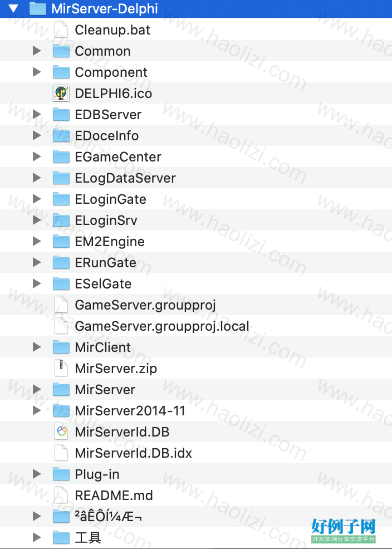The image size is (392, 549).
Task: Select the MirServer2014-11 folder name
Action: point(130,411)
